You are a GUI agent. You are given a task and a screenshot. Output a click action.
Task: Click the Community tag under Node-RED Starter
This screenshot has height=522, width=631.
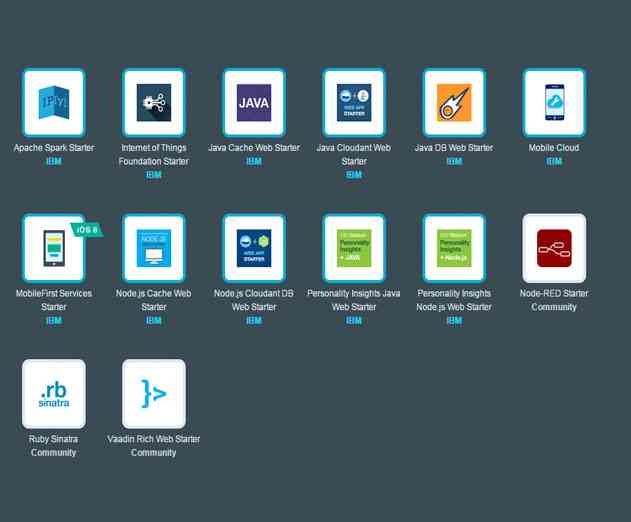(554, 307)
